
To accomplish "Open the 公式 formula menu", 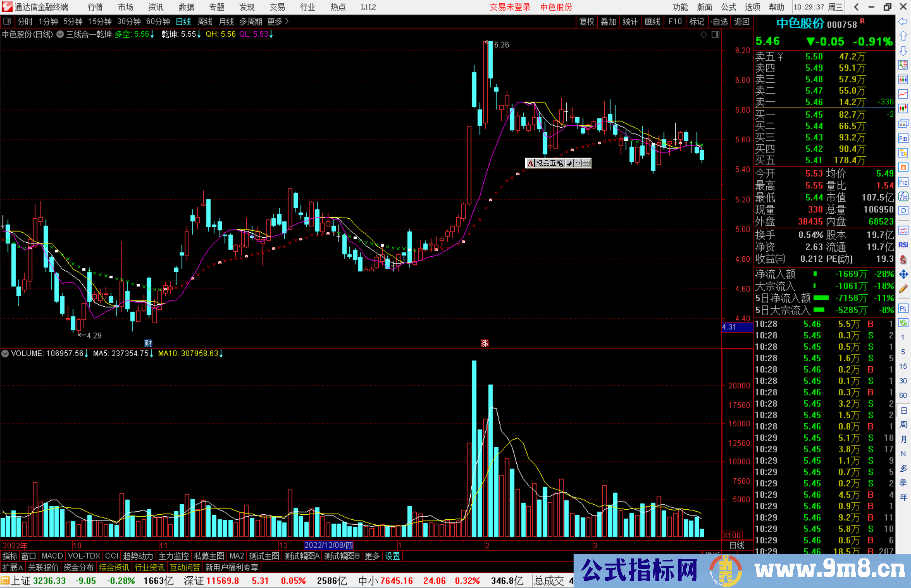I will pos(728,7).
